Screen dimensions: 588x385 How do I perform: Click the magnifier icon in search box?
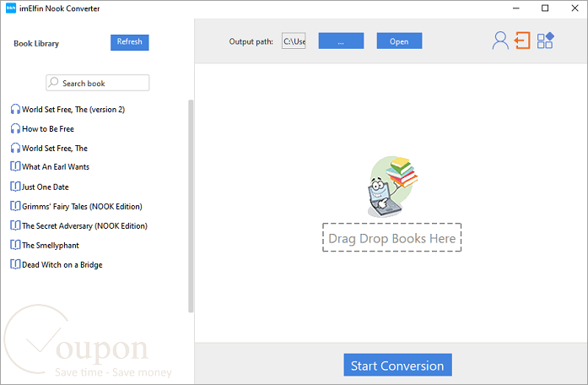(54, 82)
